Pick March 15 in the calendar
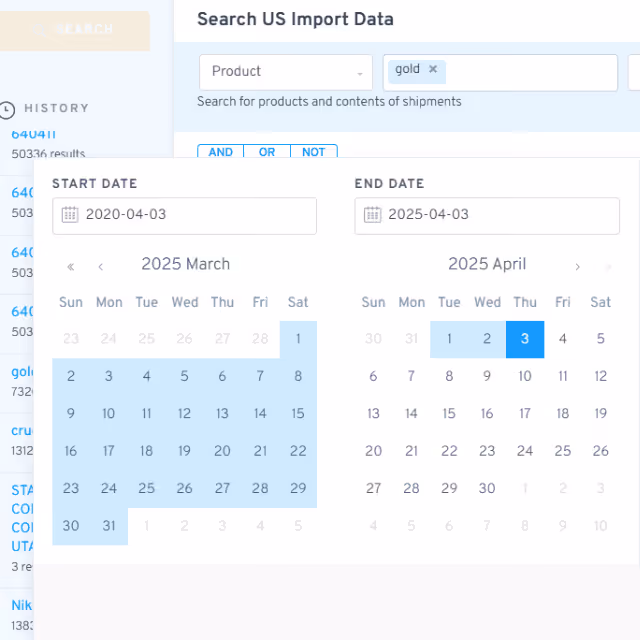This screenshot has width=640, height=640. (298, 413)
